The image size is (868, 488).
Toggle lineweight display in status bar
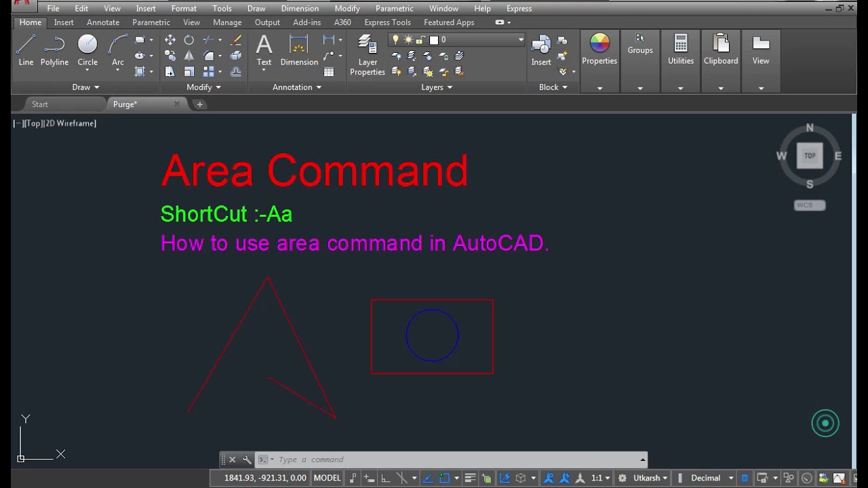470,478
